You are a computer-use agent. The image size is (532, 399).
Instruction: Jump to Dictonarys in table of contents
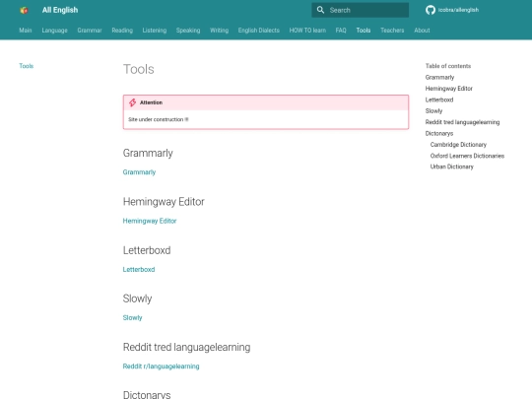click(x=439, y=133)
